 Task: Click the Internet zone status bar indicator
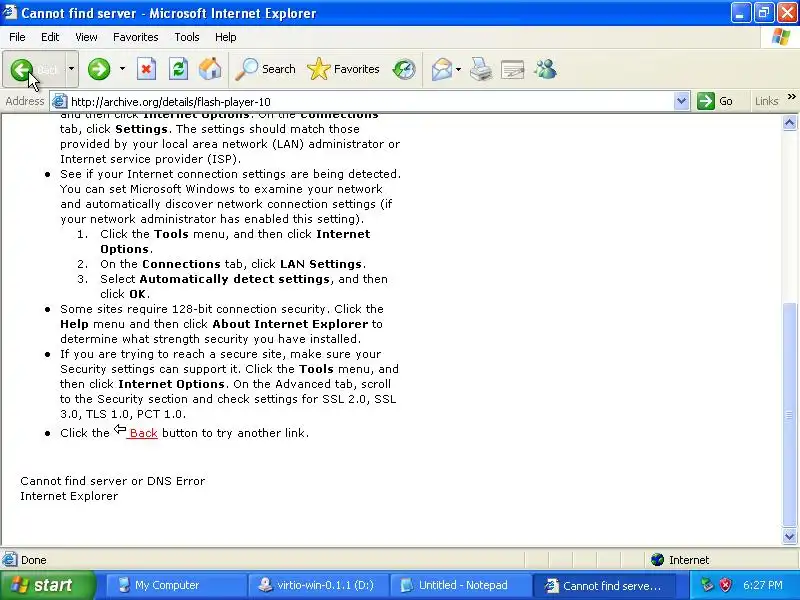[x=680, y=560]
